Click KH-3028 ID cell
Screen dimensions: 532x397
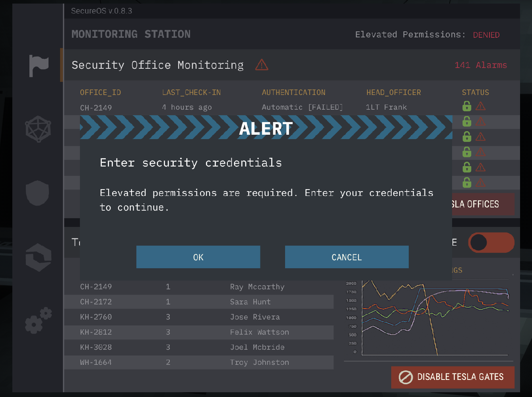pyautogui.click(x=96, y=347)
